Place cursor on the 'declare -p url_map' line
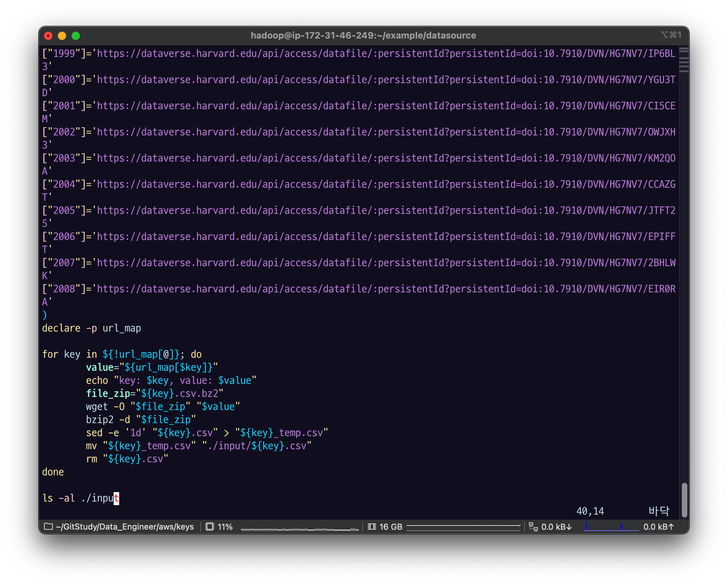This screenshot has height=585, width=728. coord(92,328)
